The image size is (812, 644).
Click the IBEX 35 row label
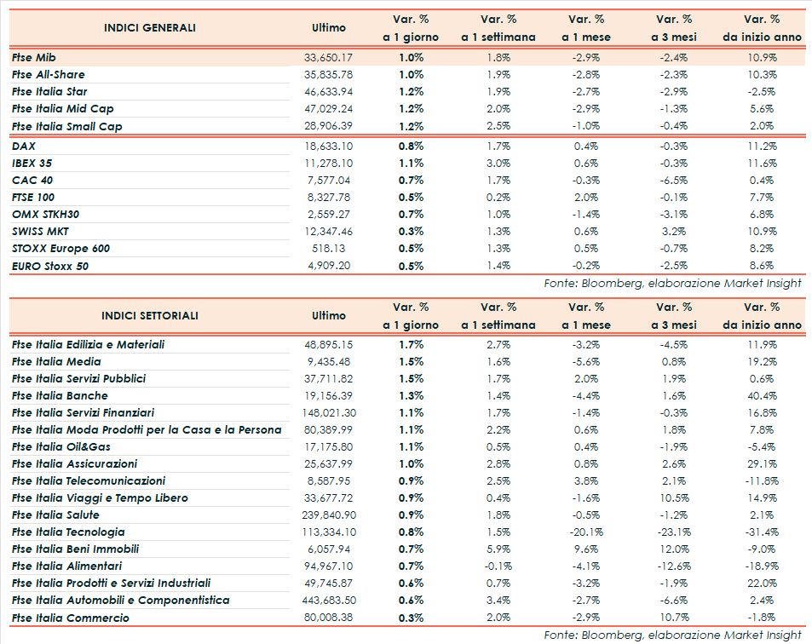[33, 163]
